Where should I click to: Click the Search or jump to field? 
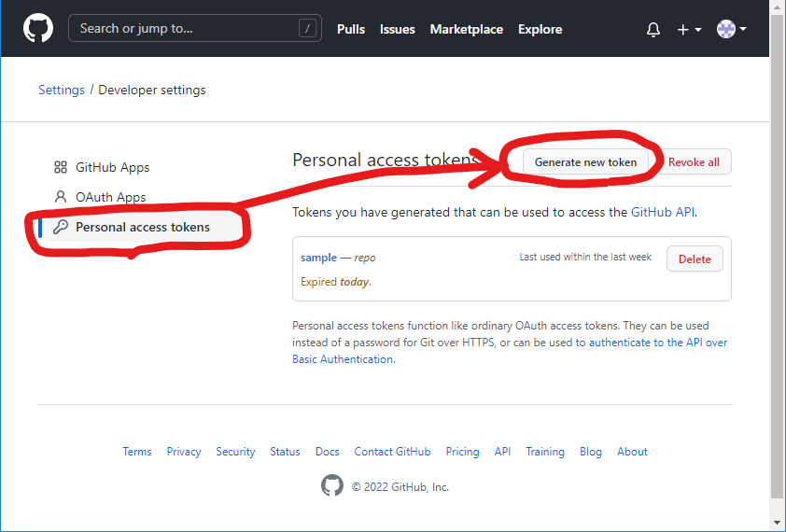pyautogui.click(x=187, y=29)
